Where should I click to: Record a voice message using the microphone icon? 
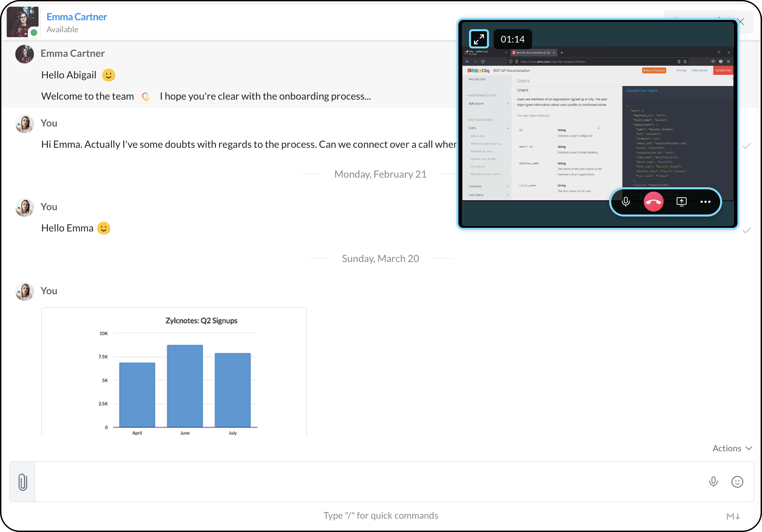[x=713, y=482]
